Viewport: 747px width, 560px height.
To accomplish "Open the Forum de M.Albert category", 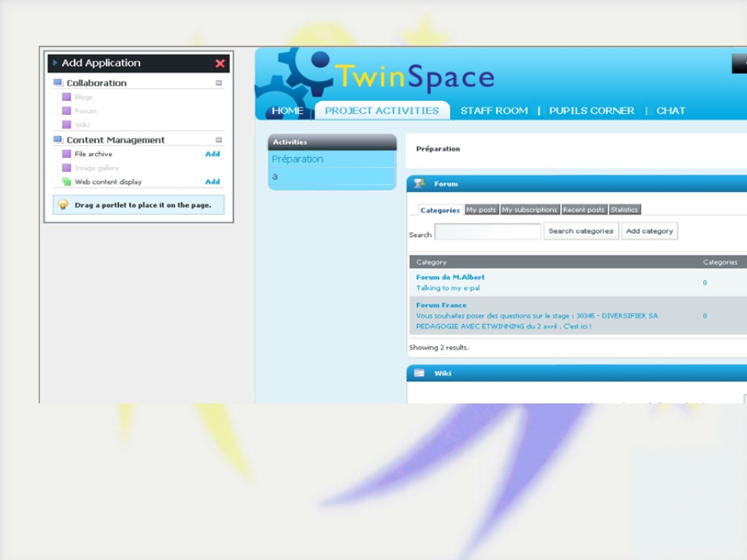I will tap(450, 277).
